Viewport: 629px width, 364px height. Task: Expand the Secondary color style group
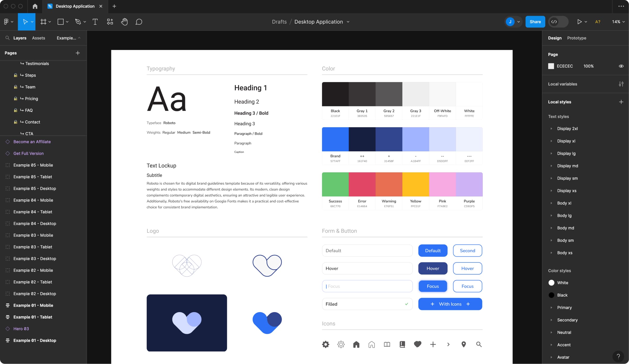551,320
